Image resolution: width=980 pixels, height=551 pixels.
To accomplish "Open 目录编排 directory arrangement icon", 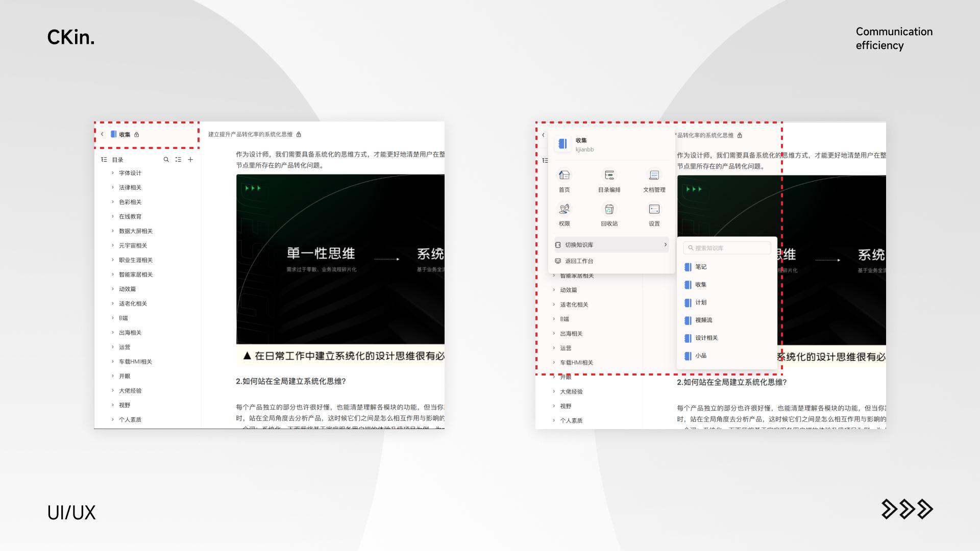I will (x=609, y=176).
